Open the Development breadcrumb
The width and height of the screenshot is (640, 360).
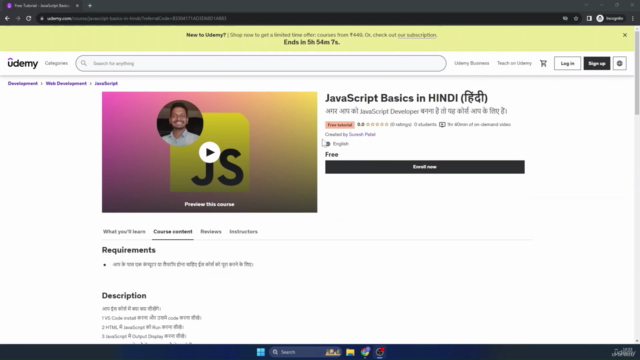pyautogui.click(x=22, y=83)
